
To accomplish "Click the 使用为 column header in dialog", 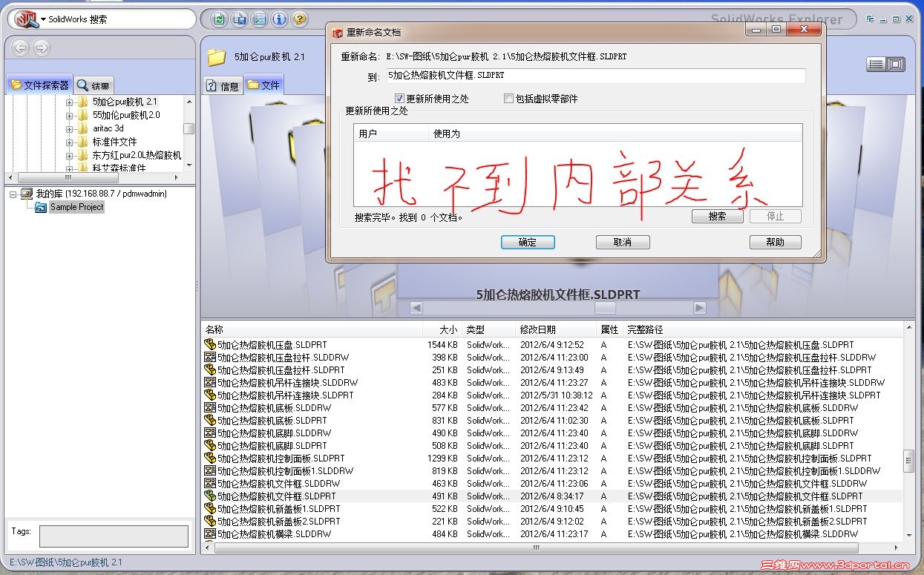I will point(615,134).
